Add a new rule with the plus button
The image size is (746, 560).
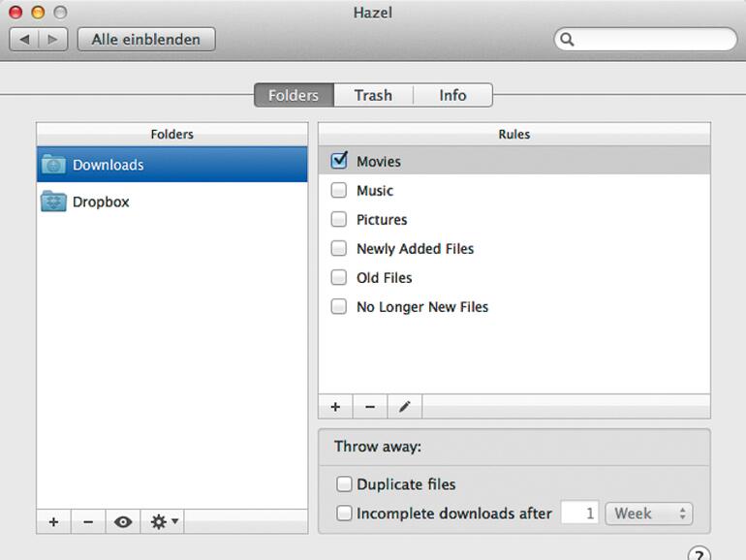[335, 407]
